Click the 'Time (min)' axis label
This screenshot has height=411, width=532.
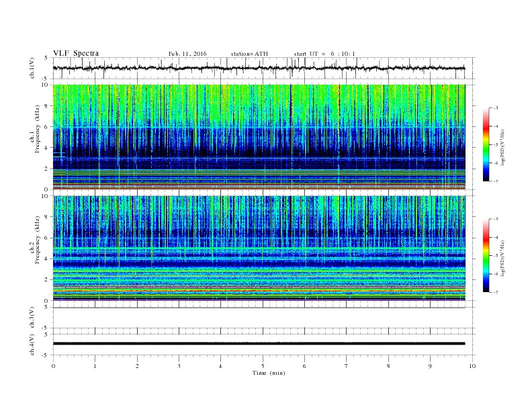269,373
